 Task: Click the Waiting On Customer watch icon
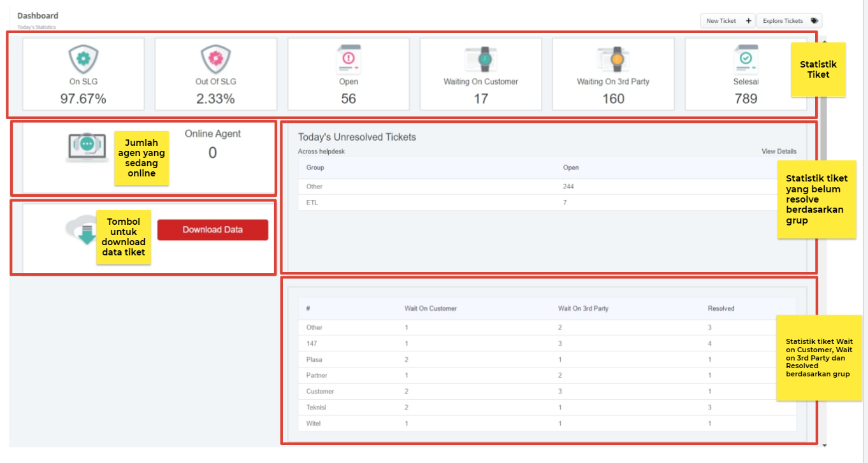(x=481, y=59)
